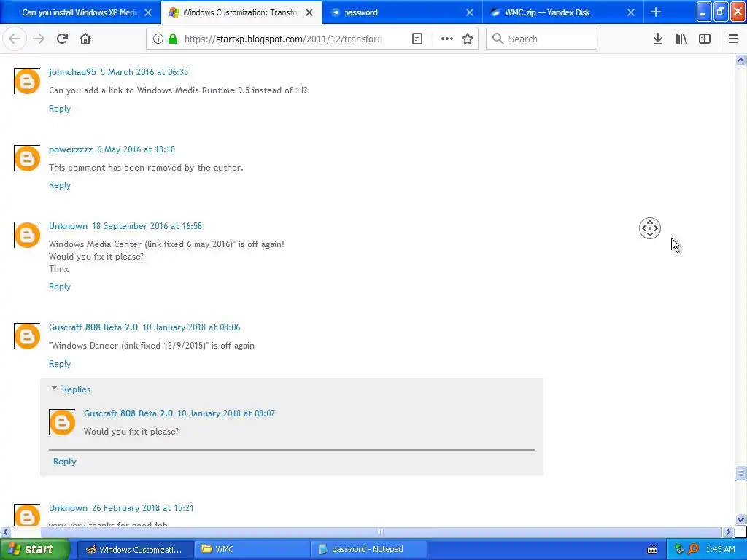This screenshot has width=747, height=560.
Task: Click Guscraft 808 reply Blogger avatar
Action: (62, 422)
